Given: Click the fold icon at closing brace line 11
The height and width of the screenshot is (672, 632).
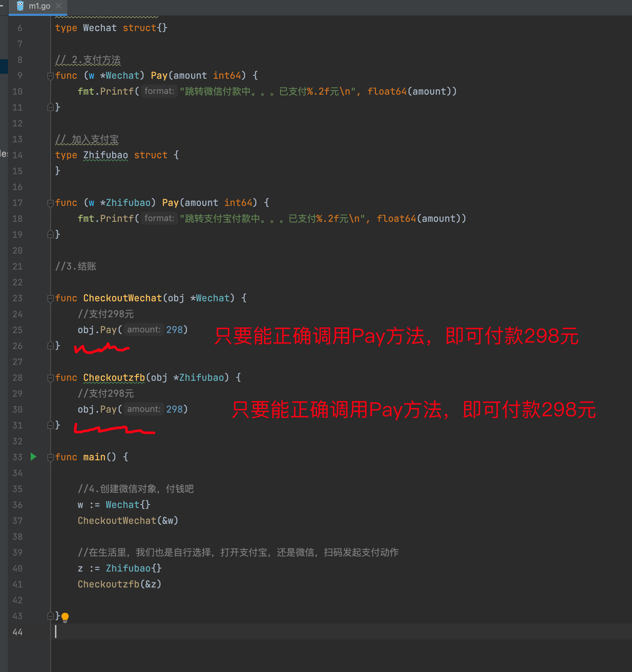Looking at the screenshot, I should point(51,107).
